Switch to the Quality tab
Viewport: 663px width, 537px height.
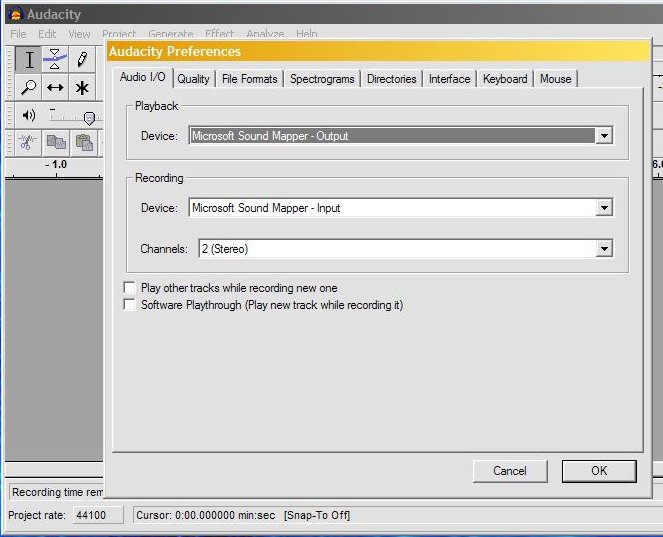193,79
